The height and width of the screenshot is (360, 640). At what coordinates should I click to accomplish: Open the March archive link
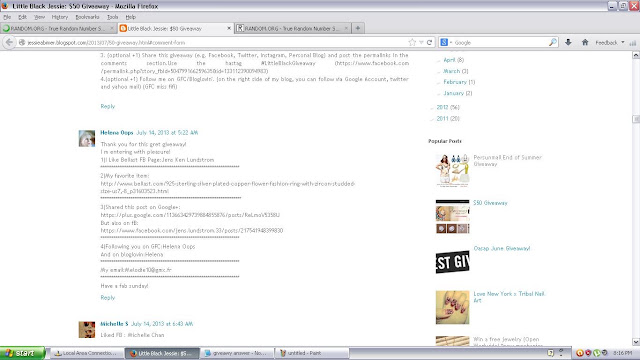click(451, 71)
